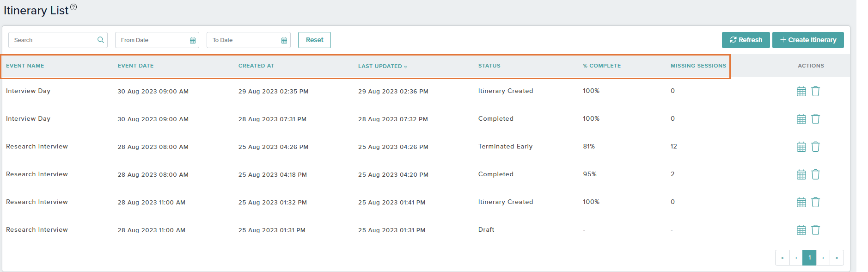The width and height of the screenshot is (868, 272).
Task: Sort by Event Name column header
Action: tap(25, 66)
